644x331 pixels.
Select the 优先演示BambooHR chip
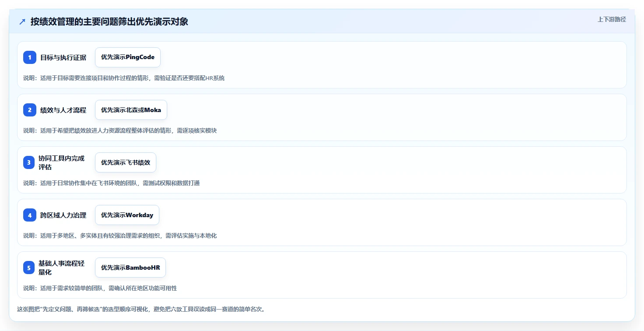click(x=130, y=268)
